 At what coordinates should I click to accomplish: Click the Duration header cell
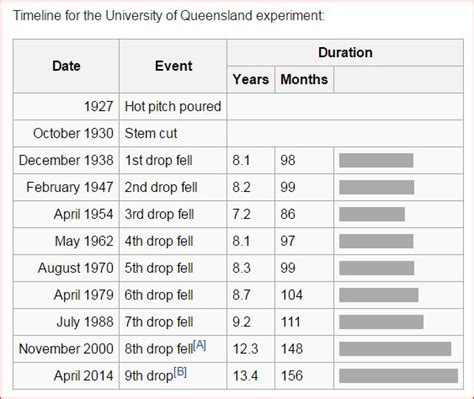coord(345,53)
